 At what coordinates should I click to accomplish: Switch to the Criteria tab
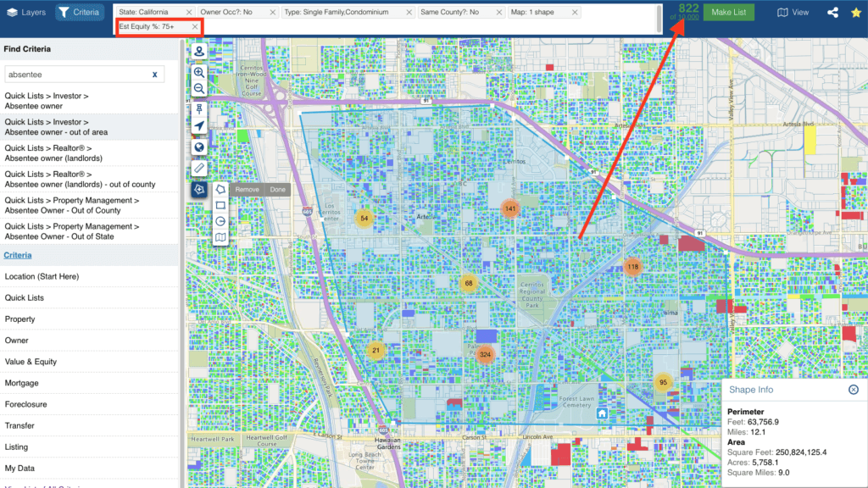79,12
